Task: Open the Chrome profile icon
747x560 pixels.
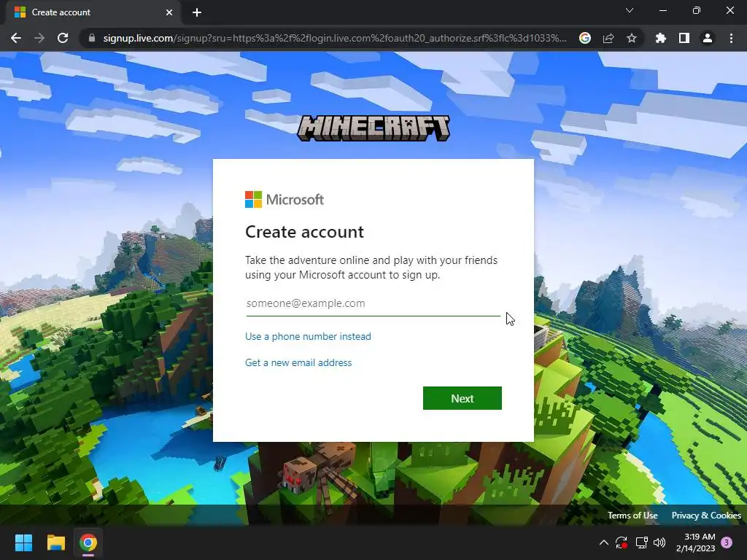Action: (708, 38)
